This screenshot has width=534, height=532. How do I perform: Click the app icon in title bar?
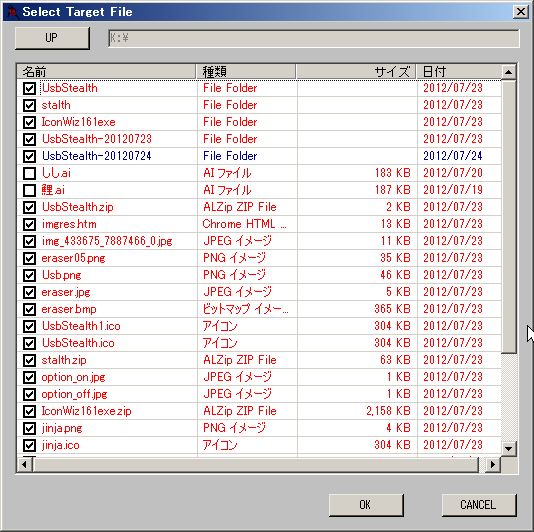pos(13,12)
